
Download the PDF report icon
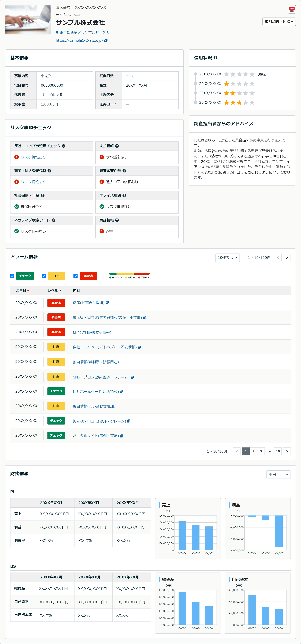[x=291, y=10]
